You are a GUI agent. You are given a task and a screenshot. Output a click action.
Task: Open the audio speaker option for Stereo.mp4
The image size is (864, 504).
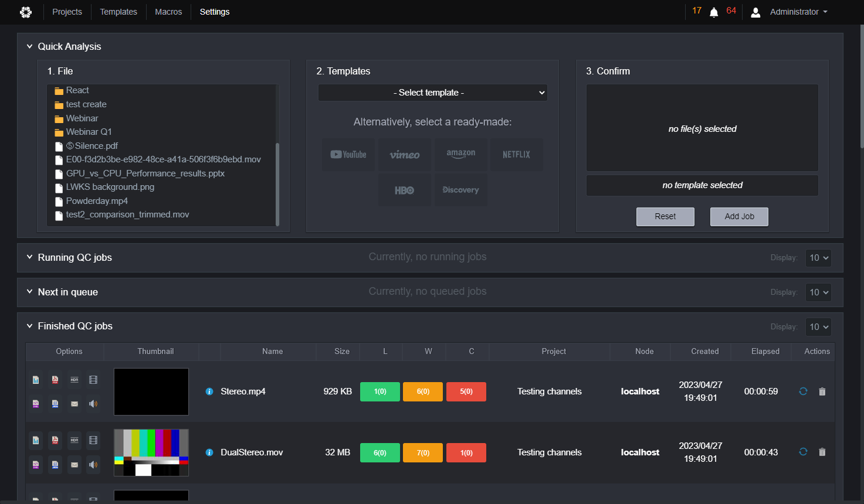93,404
